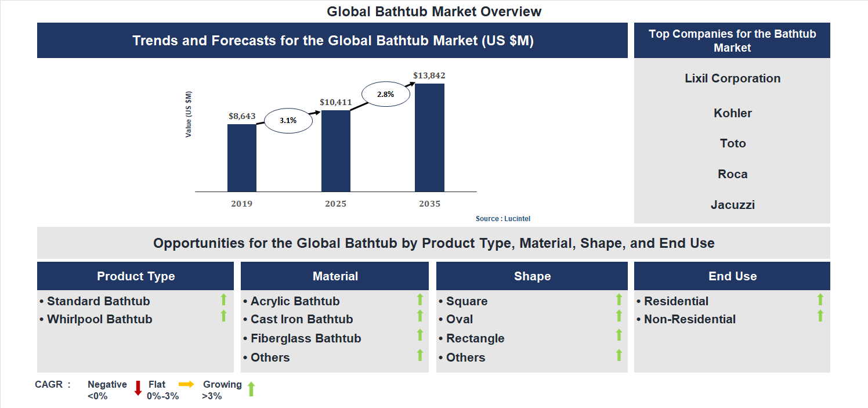This screenshot has width=868, height=408.
Task: Click the 3.1% CAGR bubble on the chart
Action: (288, 120)
